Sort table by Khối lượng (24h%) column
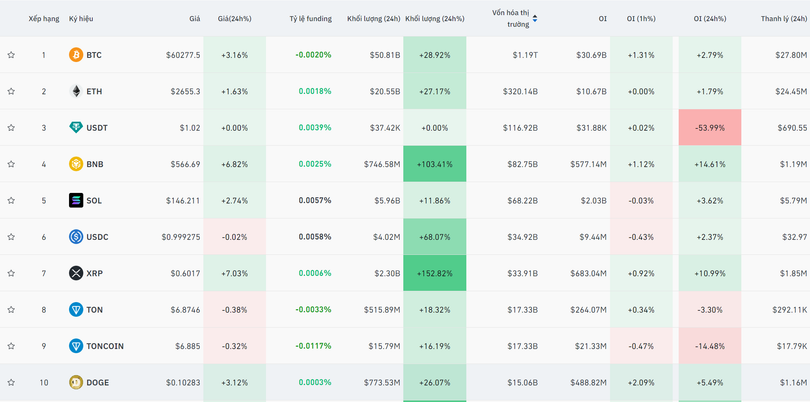The image size is (810, 402). [x=434, y=18]
